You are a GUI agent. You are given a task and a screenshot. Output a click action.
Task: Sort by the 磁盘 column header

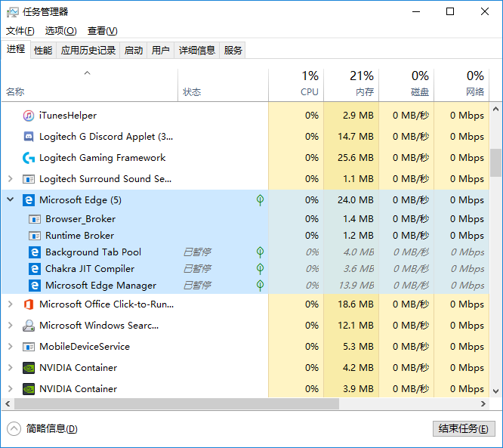pyautogui.click(x=406, y=85)
